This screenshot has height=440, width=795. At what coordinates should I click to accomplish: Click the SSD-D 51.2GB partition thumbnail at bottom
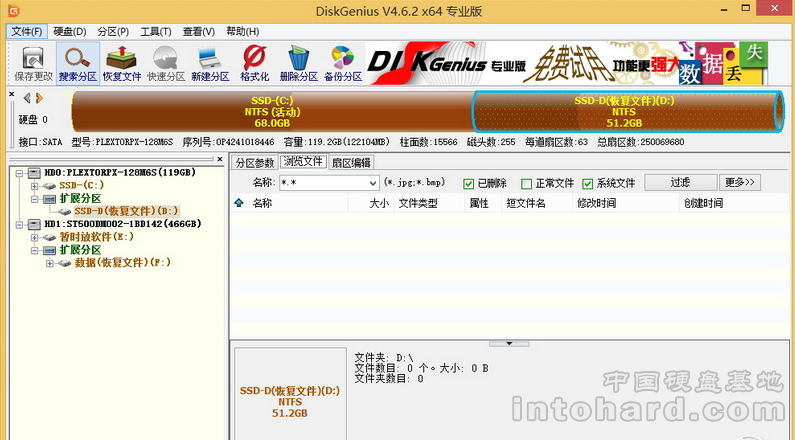290,395
